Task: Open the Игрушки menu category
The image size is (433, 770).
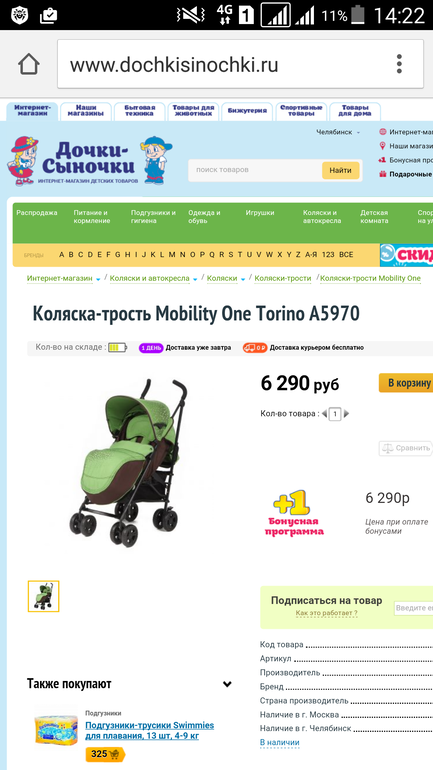Action: [x=260, y=213]
